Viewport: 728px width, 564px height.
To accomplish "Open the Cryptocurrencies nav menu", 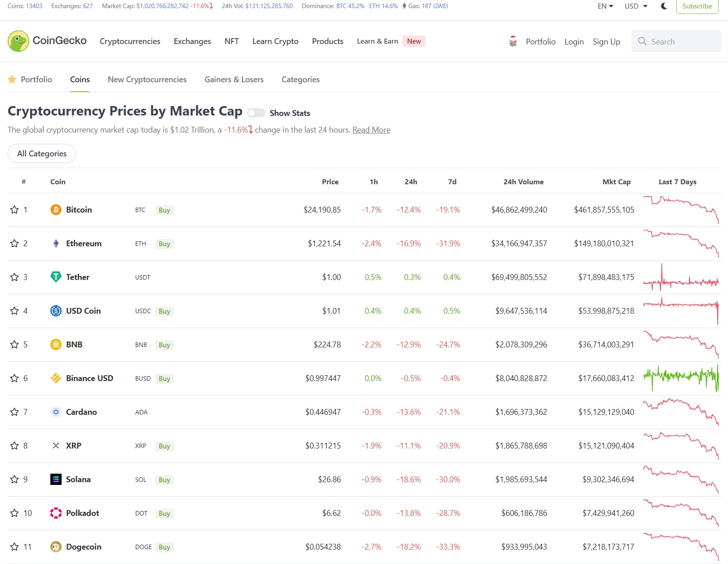I will (130, 41).
